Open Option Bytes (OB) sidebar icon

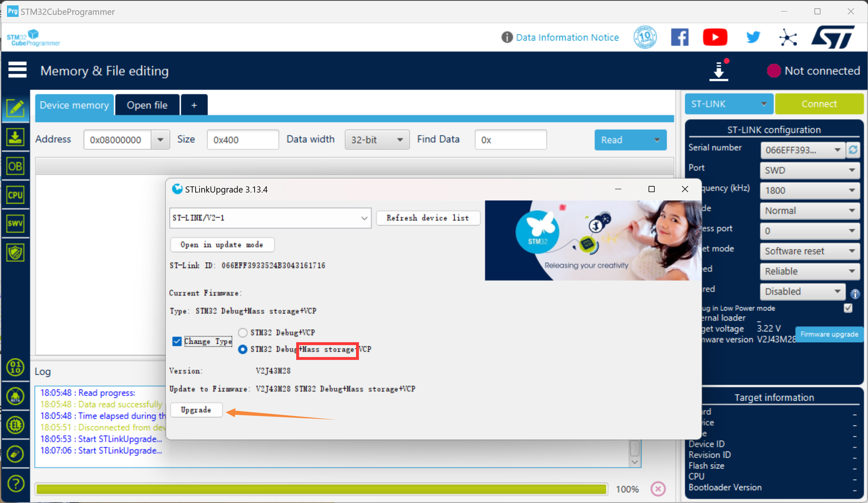[x=15, y=166]
